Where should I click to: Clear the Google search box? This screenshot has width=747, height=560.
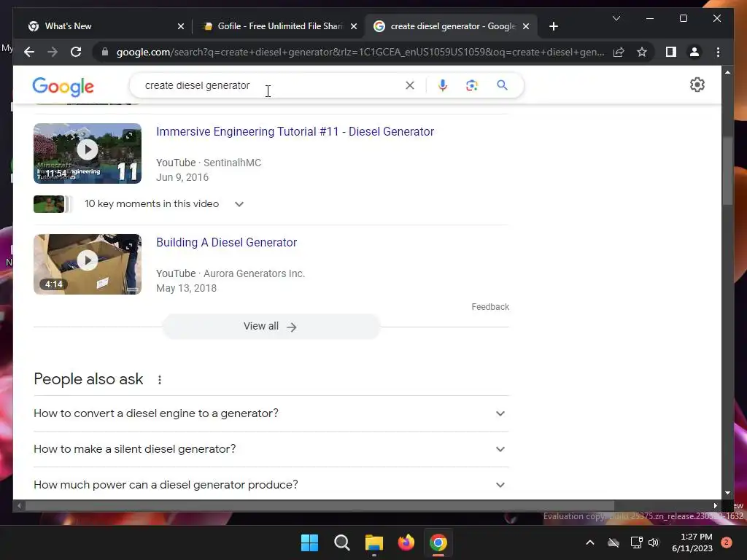410,85
